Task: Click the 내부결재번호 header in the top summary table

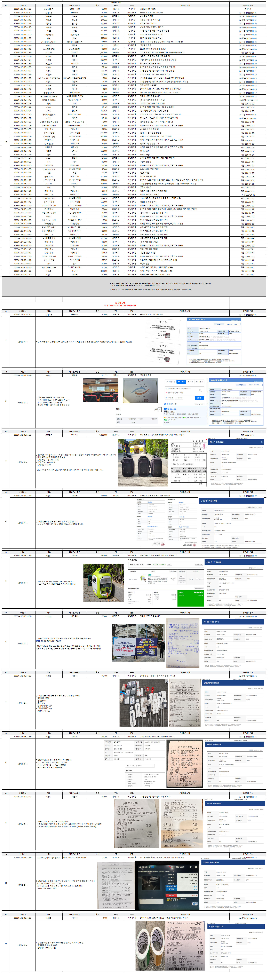Action: tap(247, 5)
